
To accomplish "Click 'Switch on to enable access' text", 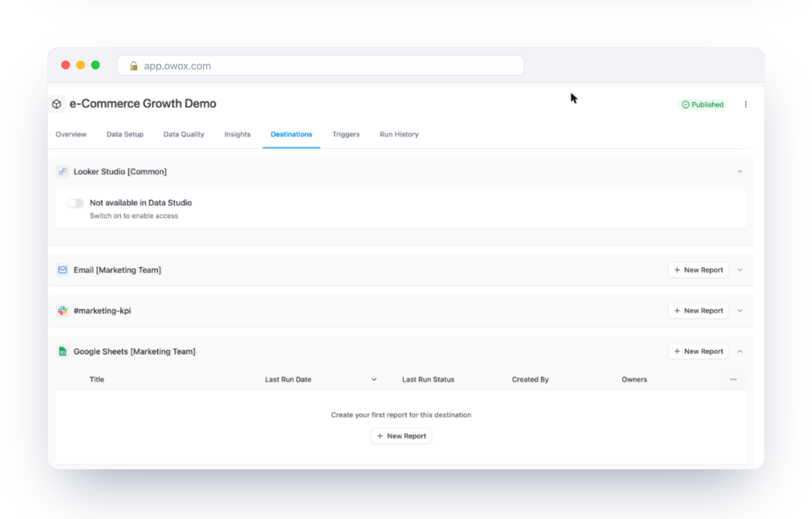I will [x=134, y=216].
